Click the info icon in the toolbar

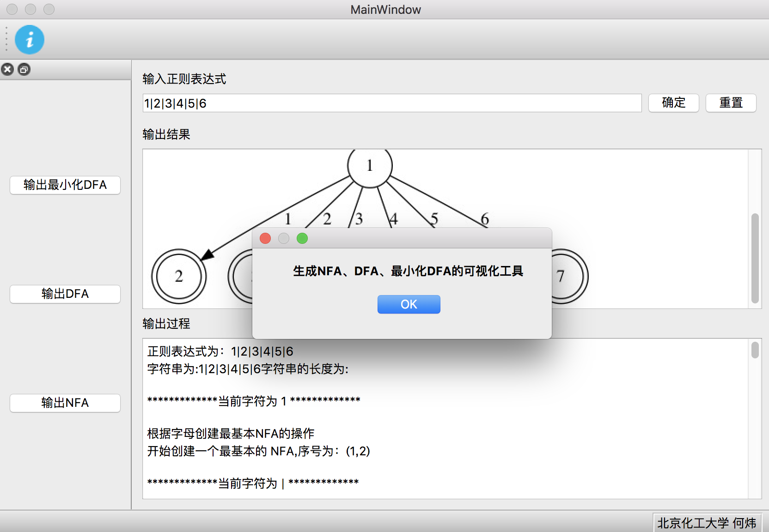coord(29,40)
